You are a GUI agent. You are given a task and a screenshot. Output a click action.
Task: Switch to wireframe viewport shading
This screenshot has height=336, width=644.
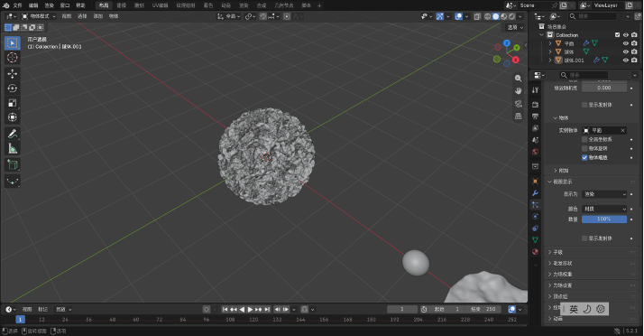[488, 16]
